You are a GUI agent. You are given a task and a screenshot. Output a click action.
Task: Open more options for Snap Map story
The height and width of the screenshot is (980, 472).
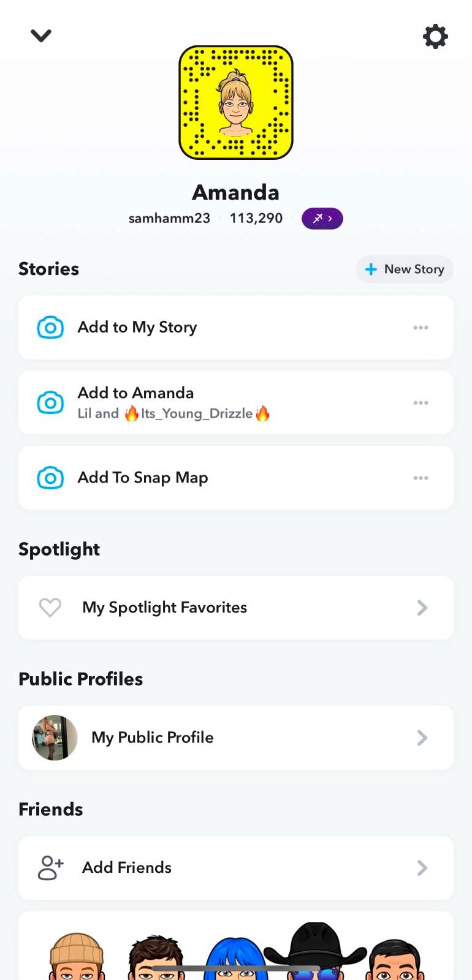(x=421, y=478)
